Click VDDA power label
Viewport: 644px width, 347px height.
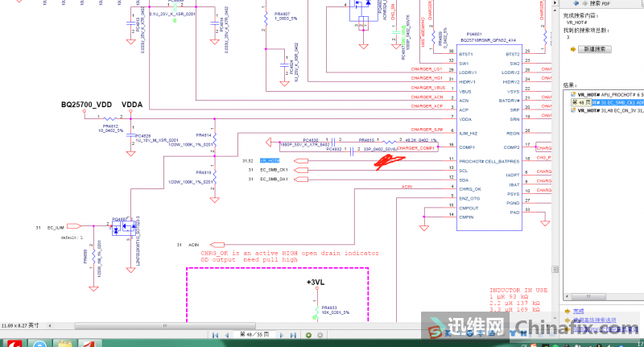pos(132,105)
